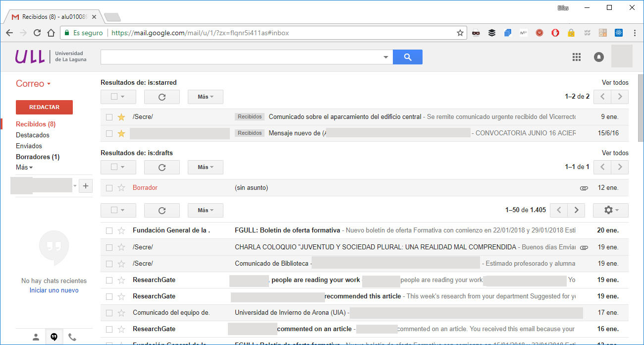Open the search options dropdown arrow
Viewport: 644px width, 345px height.
pyautogui.click(x=386, y=57)
